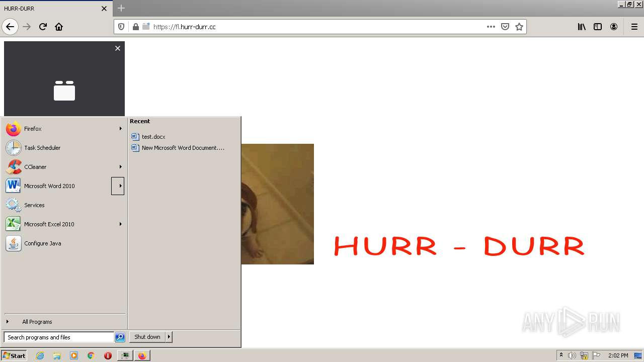
Task: Dismiss the dark popup panel
Action: (118, 48)
